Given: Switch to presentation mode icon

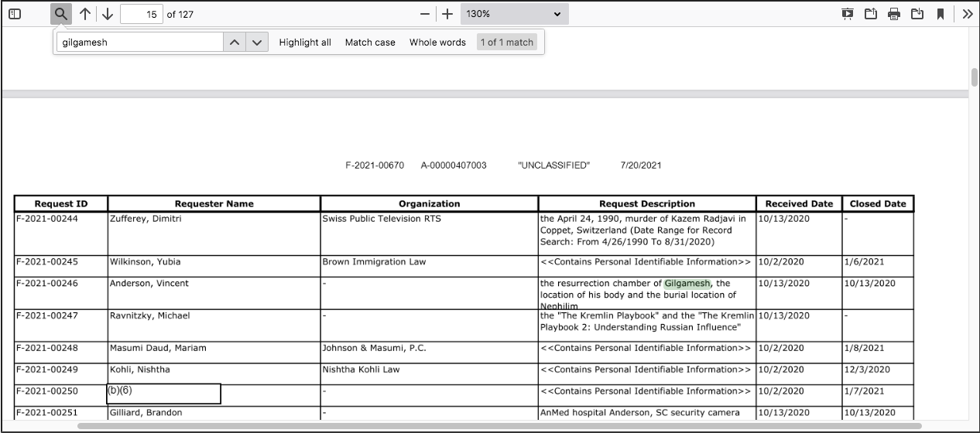Looking at the screenshot, I should 848,14.
